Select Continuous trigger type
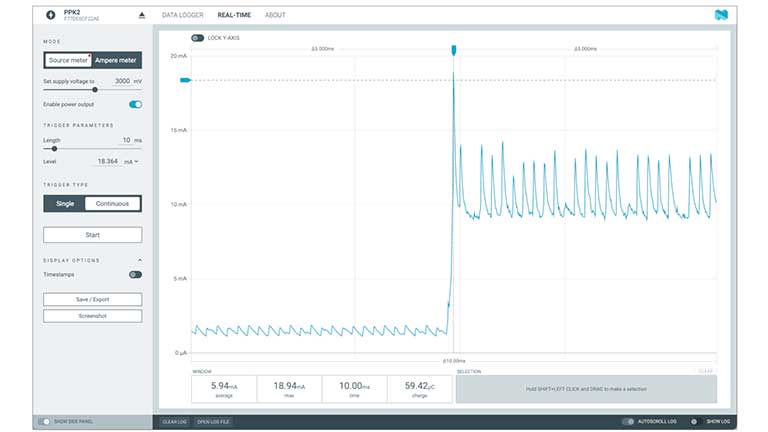 coord(113,203)
